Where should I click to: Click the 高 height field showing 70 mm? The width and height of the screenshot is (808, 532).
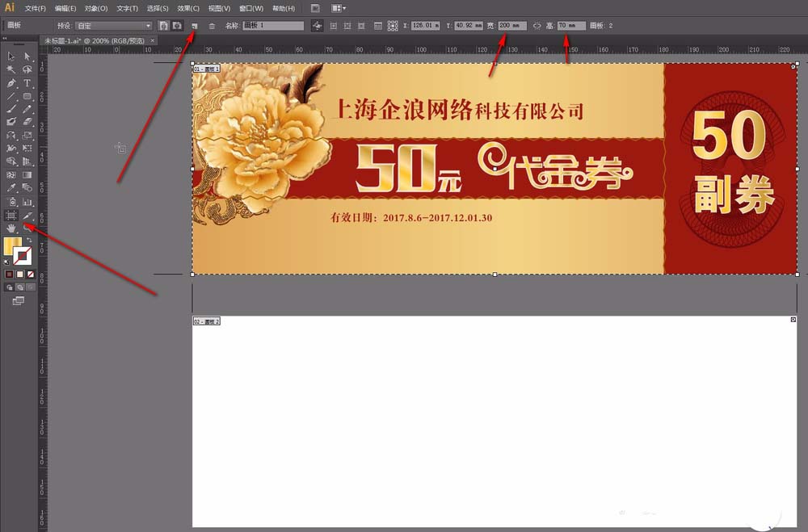571,25
